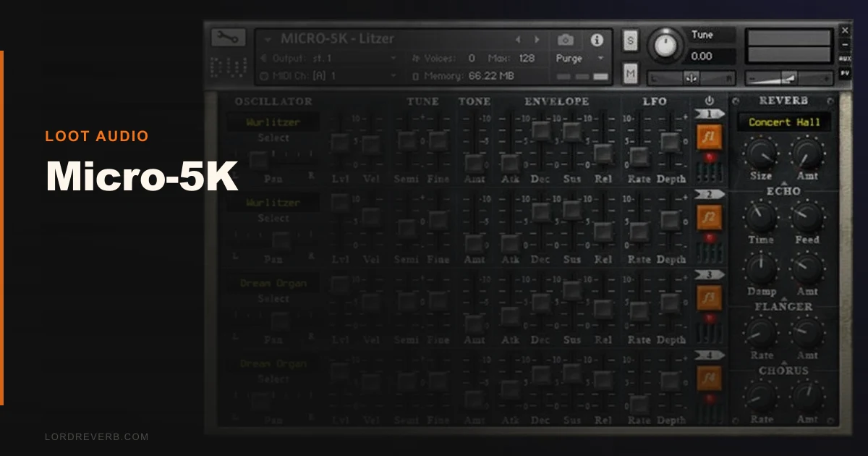Open second Wurlitzer oscillator selector
The width and height of the screenshot is (868, 456).
(x=273, y=203)
